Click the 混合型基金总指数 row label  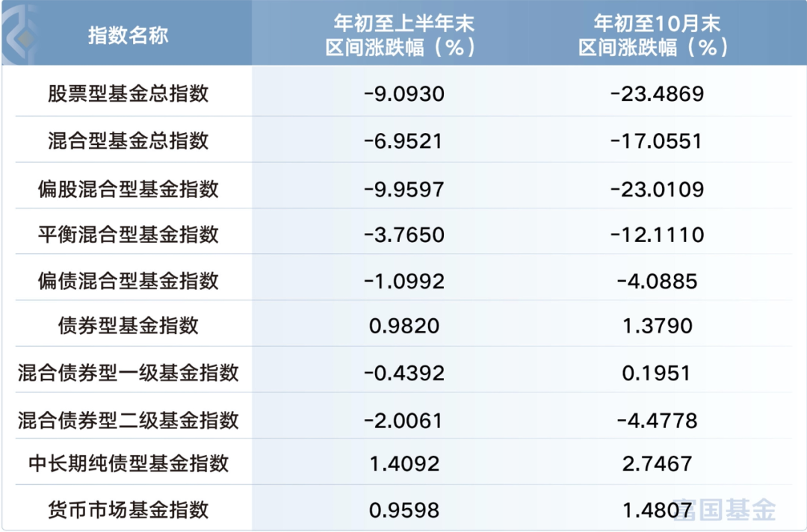[129, 140]
